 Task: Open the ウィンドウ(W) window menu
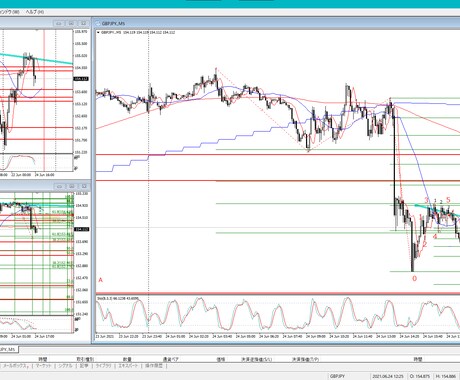(x=10, y=12)
